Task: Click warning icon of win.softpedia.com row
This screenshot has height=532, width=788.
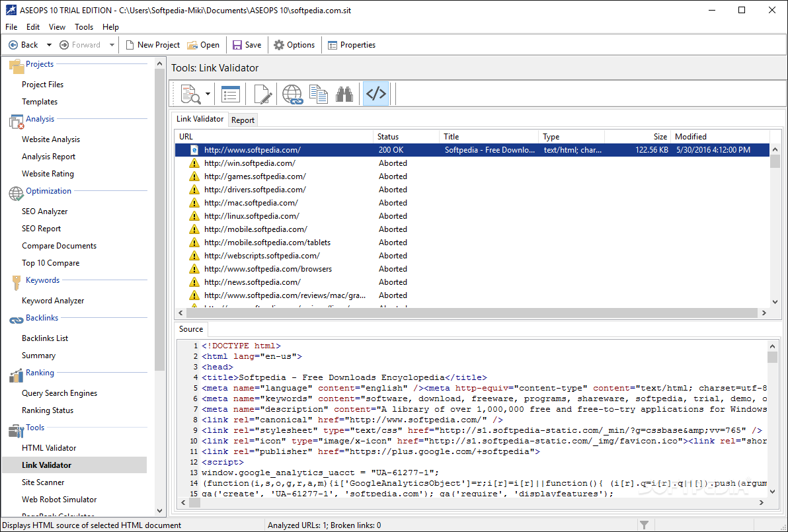Action: (194, 163)
